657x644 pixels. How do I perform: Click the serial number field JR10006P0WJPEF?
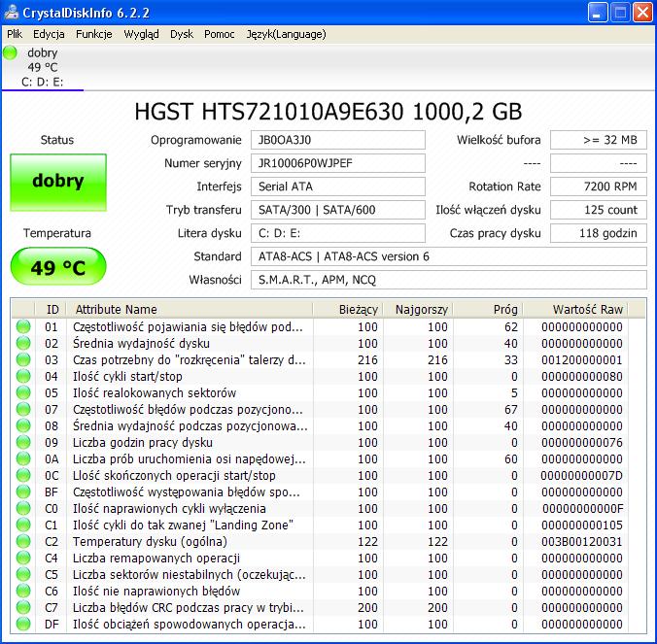[337, 163]
